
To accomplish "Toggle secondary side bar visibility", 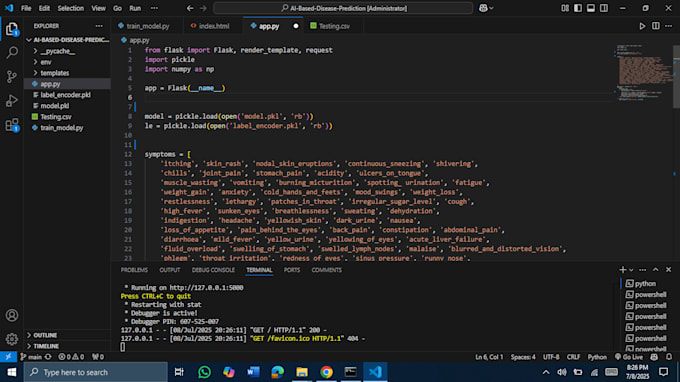I will (604, 8).
